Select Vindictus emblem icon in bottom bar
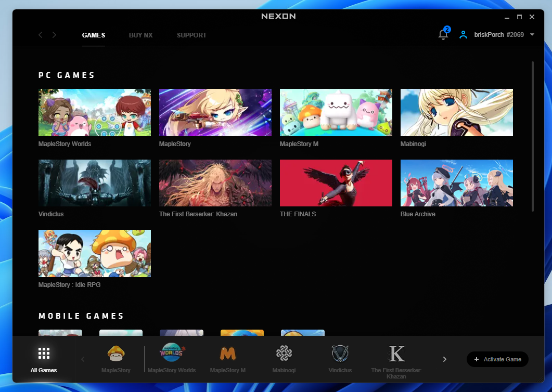552x392 pixels. click(x=340, y=354)
